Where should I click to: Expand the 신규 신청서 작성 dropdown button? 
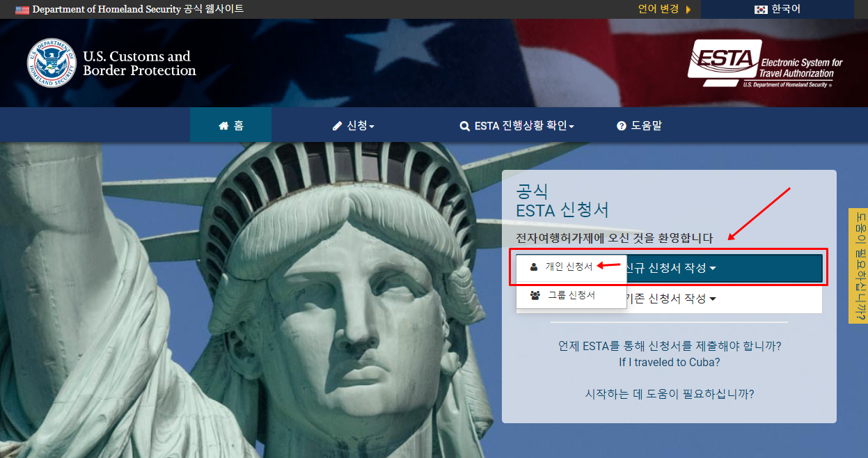(669, 268)
